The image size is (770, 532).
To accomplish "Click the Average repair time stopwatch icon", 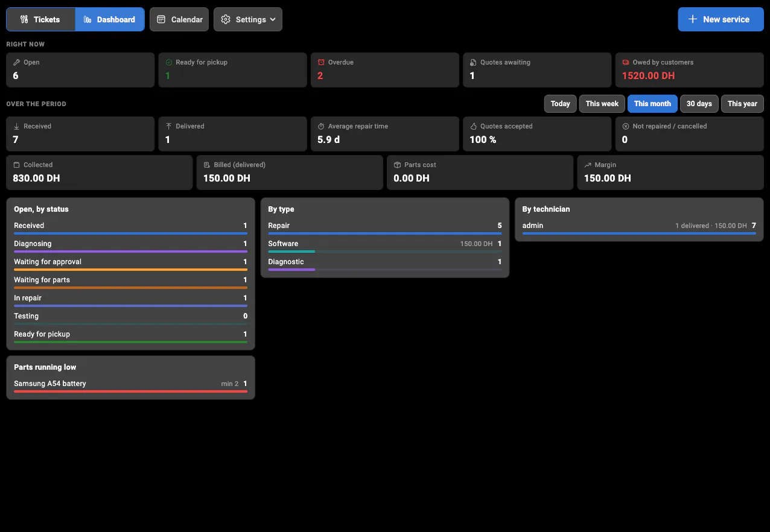I will (321, 126).
